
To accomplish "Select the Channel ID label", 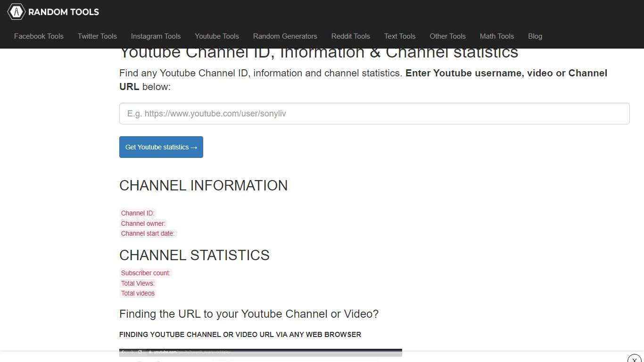I will coord(138,213).
